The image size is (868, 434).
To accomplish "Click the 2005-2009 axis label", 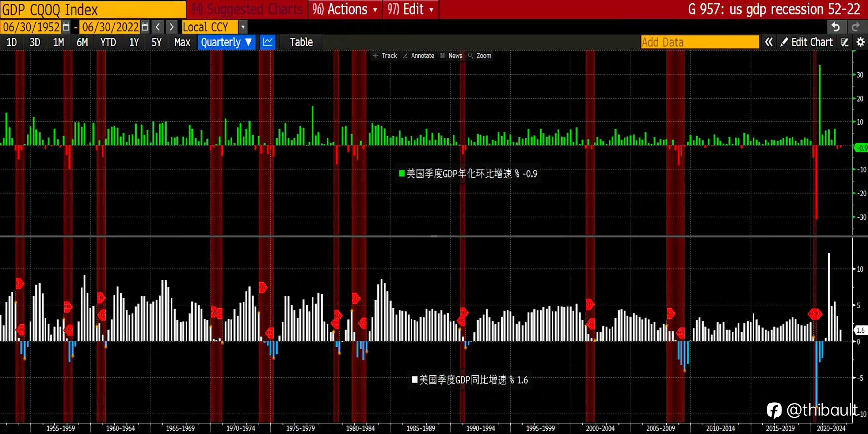I will (661, 428).
